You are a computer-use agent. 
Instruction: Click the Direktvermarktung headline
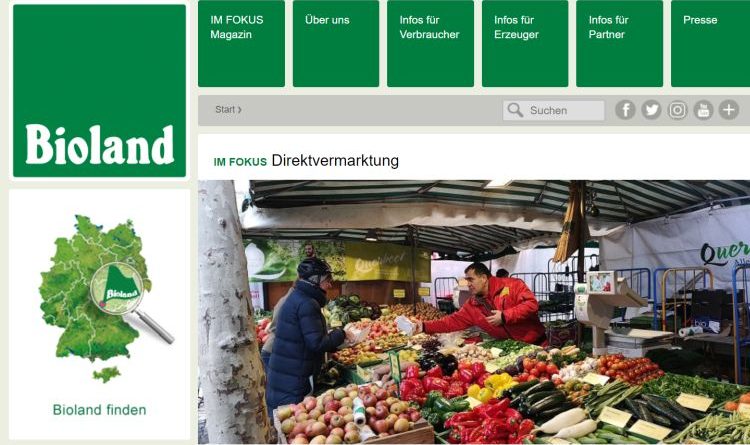pos(335,161)
